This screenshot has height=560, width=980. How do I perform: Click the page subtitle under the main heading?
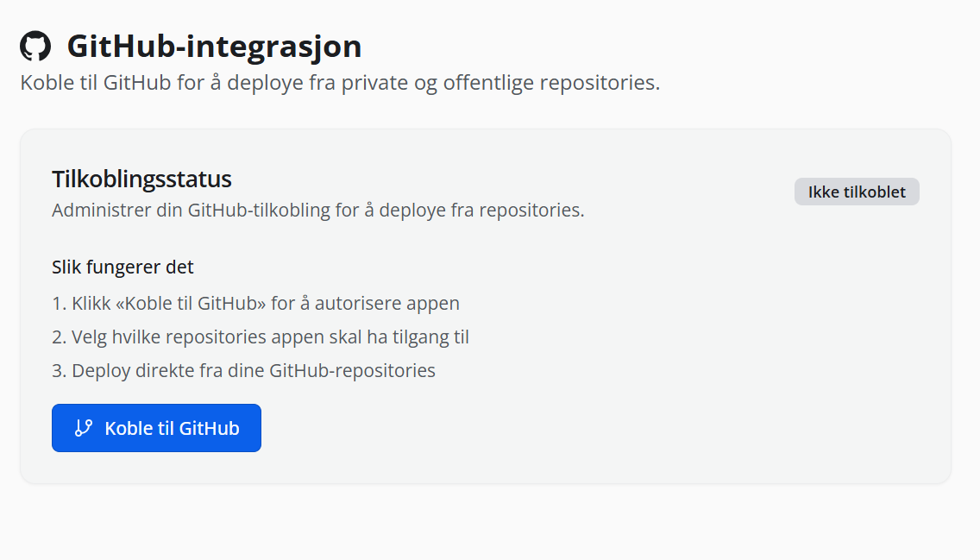tap(340, 84)
